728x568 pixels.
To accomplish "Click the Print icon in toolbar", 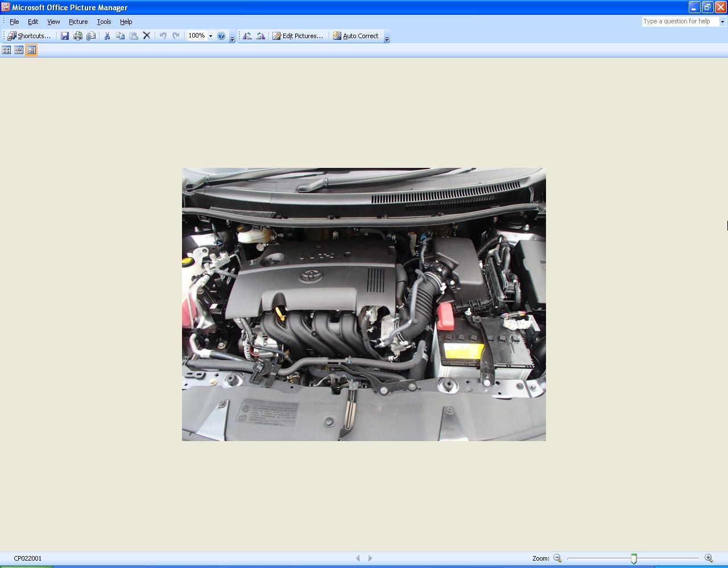I will tap(78, 36).
